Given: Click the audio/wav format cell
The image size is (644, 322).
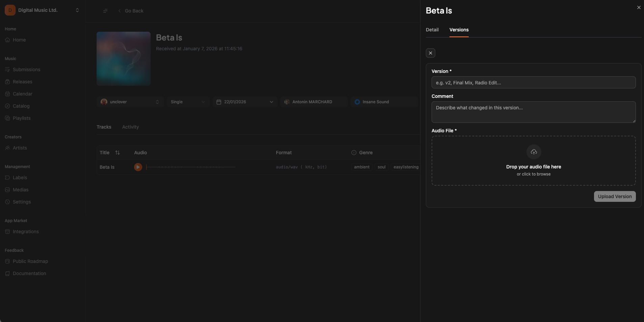Looking at the screenshot, I should (x=301, y=167).
